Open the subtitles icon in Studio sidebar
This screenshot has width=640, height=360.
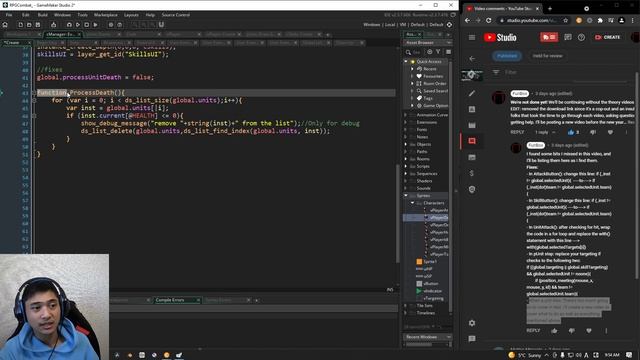472,157
